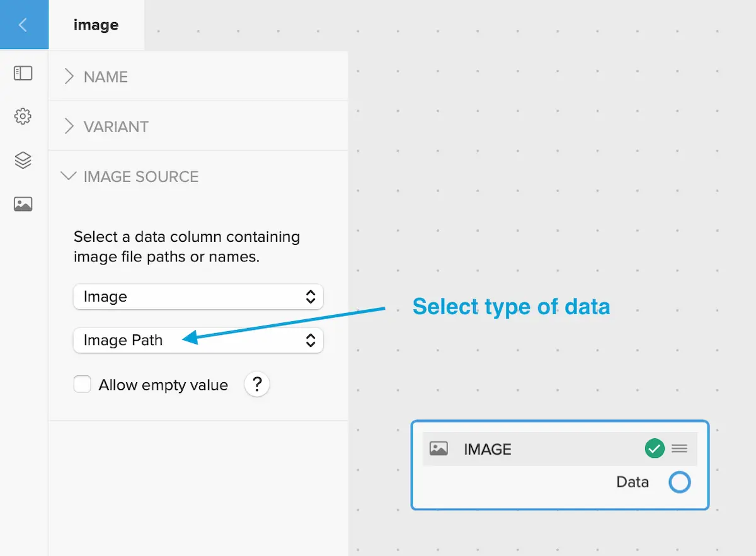Select the image tab at top
The image size is (756, 556).
[96, 25]
